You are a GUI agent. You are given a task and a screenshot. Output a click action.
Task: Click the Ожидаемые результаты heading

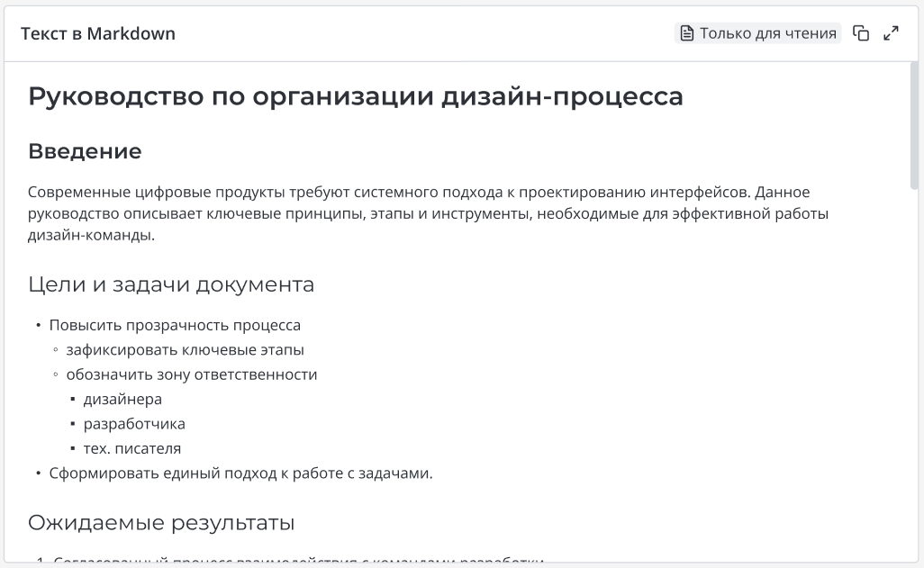click(161, 522)
